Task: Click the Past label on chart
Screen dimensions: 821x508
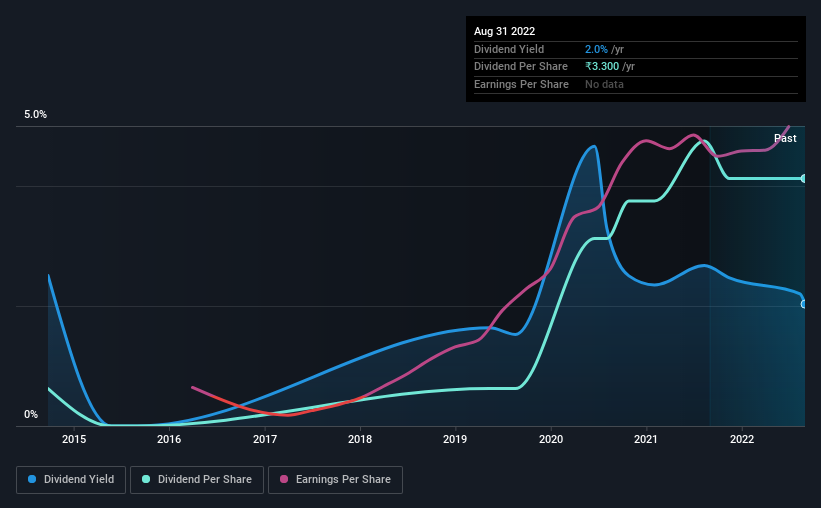Action: (785, 138)
